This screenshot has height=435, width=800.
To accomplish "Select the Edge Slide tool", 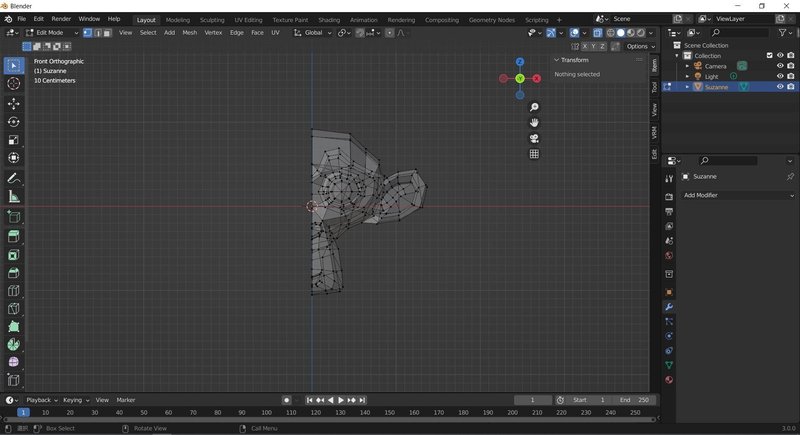I will coord(14,380).
